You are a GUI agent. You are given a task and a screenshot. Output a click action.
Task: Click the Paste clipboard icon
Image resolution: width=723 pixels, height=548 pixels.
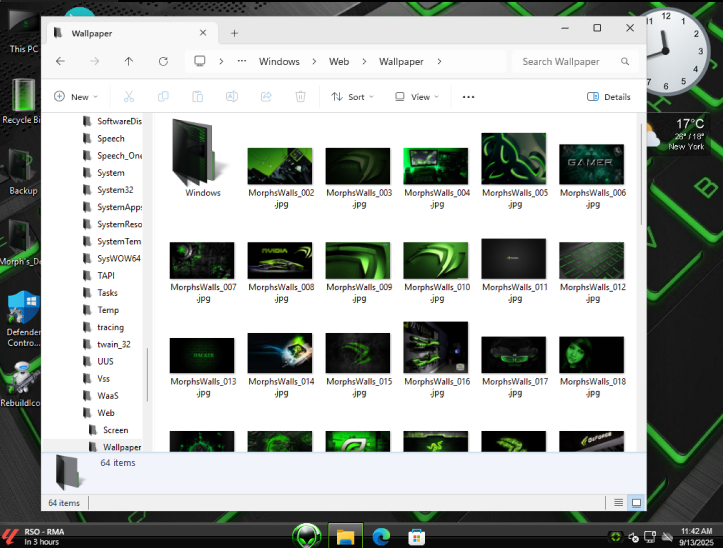coord(197,97)
